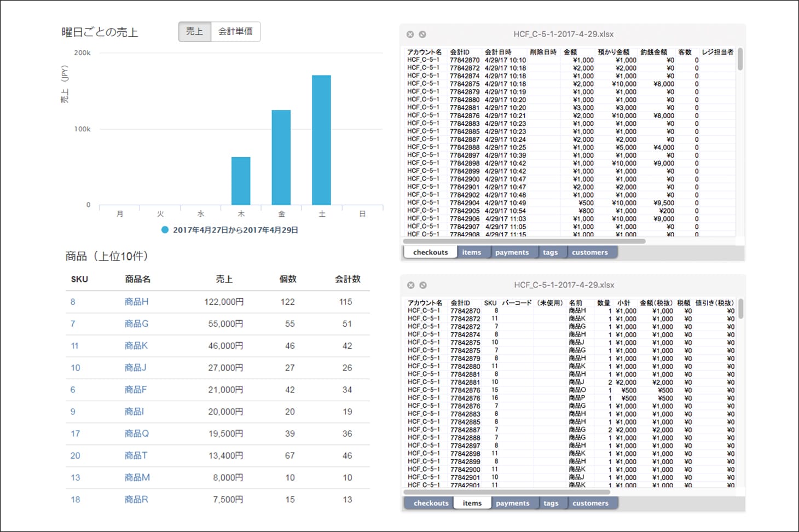The height and width of the screenshot is (532, 799).
Task: Click the 売上 column header in product table
Action: (224, 279)
